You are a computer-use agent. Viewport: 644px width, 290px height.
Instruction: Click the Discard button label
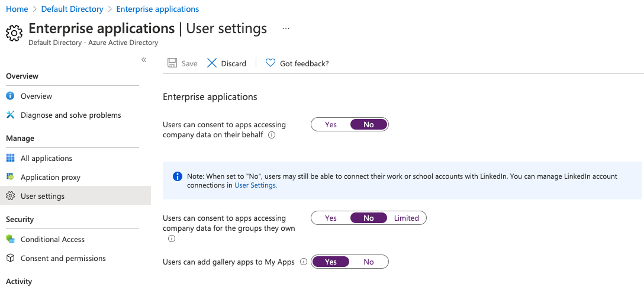point(233,63)
